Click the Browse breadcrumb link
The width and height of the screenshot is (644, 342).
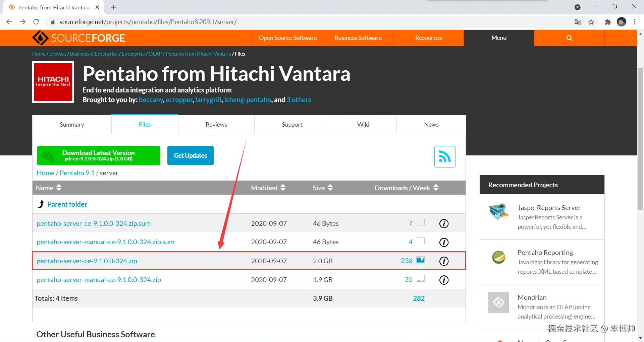[x=58, y=54]
